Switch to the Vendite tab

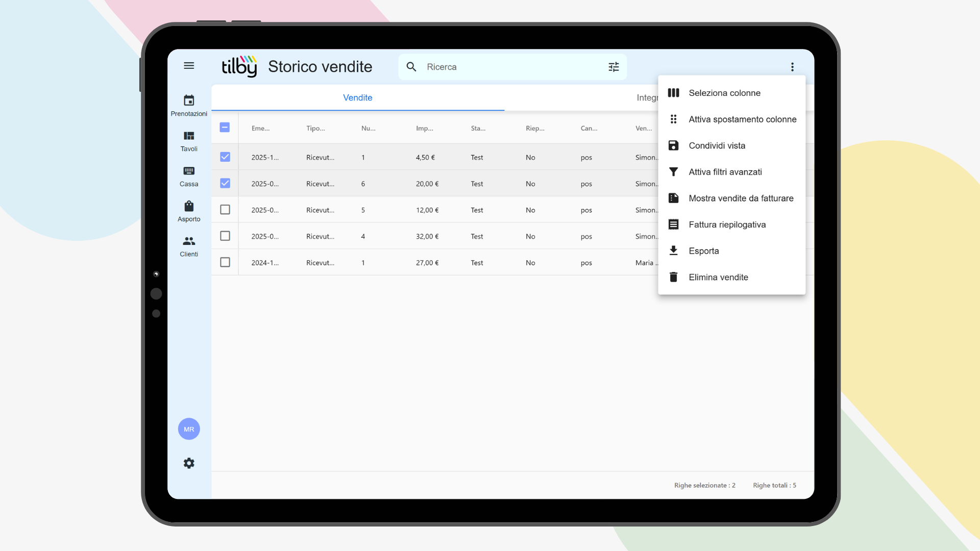tap(358, 97)
